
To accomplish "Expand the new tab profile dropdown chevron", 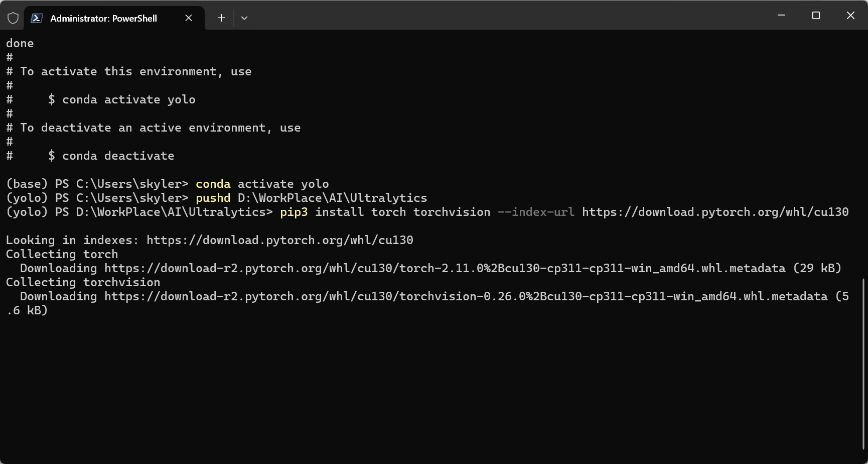I will tap(244, 18).
